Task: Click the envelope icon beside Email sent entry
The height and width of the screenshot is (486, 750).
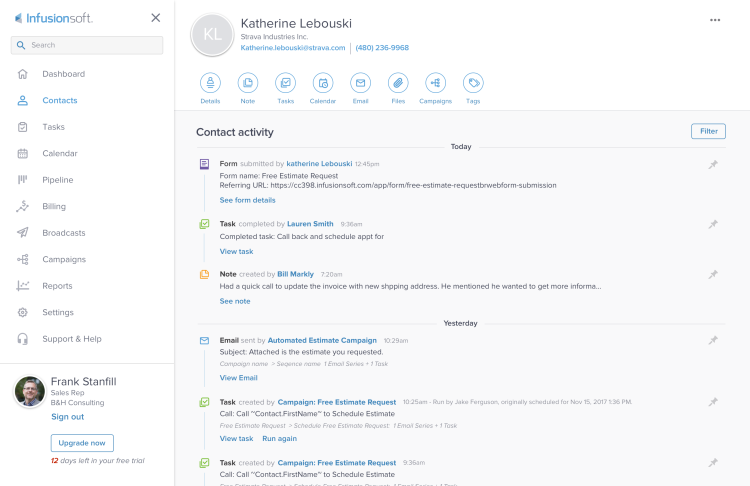Action: 204,341
